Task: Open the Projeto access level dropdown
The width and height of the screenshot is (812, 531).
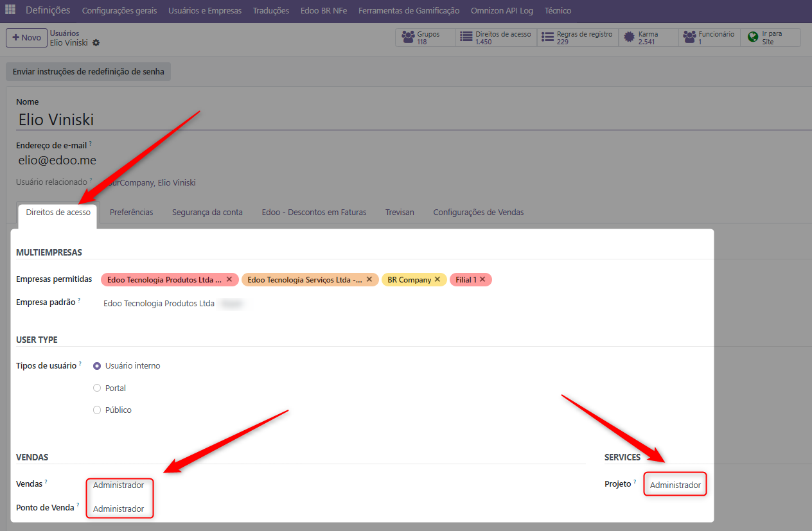Action: [x=675, y=485]
